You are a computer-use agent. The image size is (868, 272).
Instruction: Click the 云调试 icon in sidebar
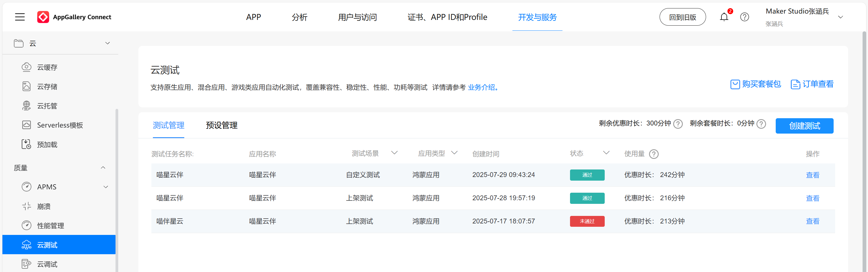[x=26, y=264]
